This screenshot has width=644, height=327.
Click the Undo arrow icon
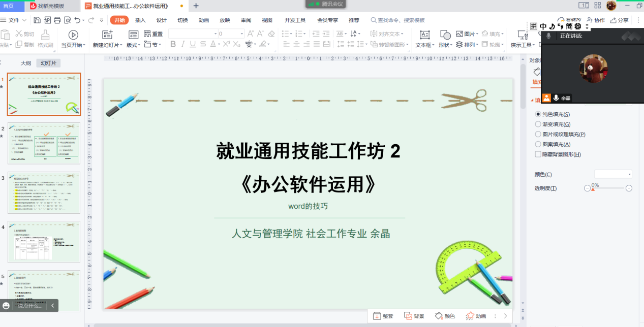coord(77,20)
